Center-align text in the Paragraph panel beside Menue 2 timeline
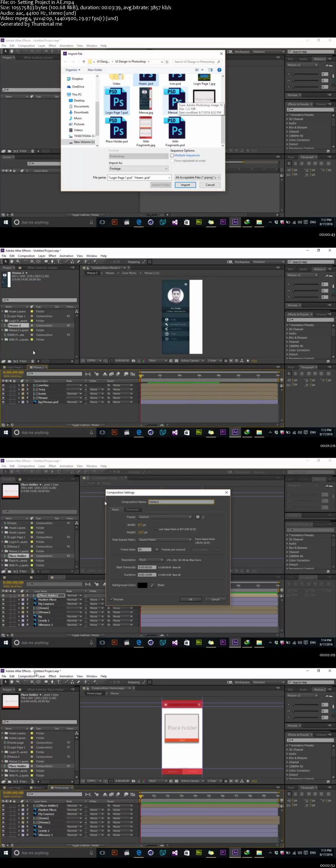 click(295, 373)
